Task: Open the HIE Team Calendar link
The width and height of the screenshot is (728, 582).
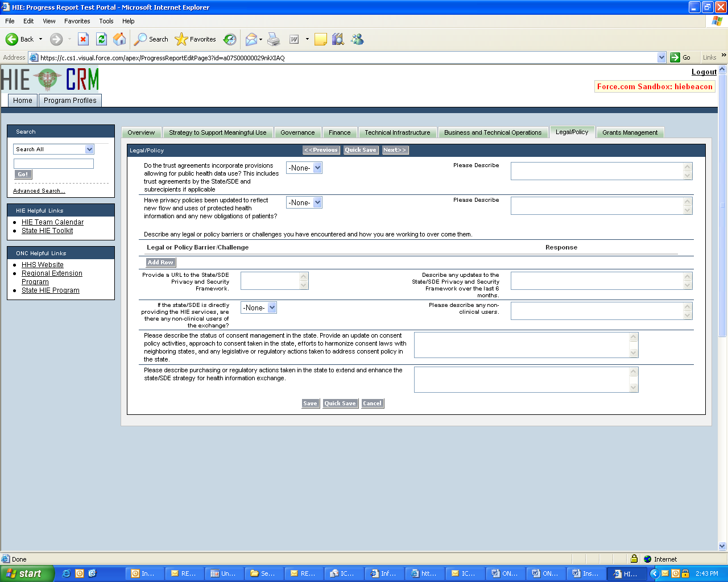Action: (52, 222)
